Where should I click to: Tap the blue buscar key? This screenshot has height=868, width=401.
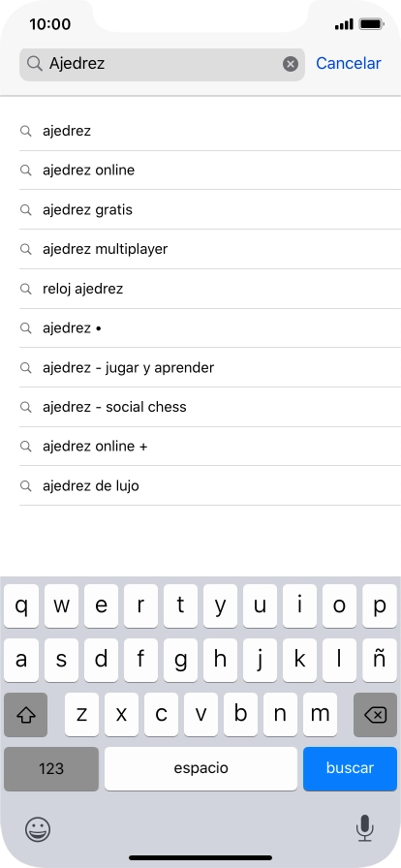[x=350, y=768]
